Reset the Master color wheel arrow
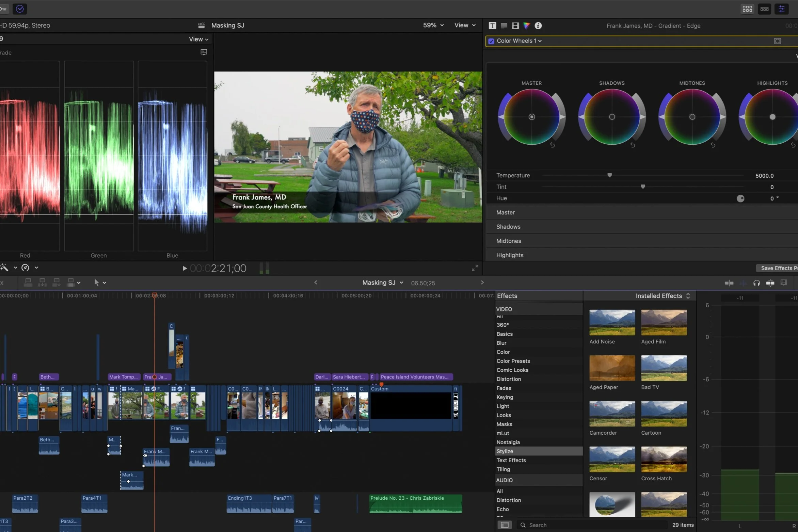Screen dimensions: 798x532 coord(553,145)
